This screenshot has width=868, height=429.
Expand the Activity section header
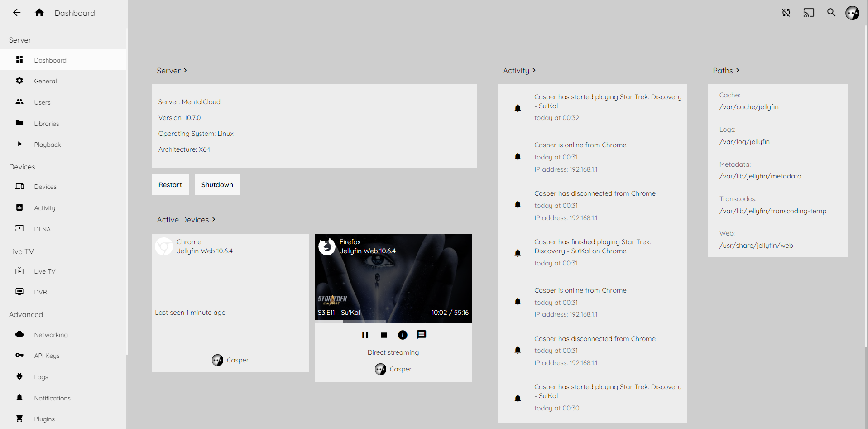tap(519, 71)
